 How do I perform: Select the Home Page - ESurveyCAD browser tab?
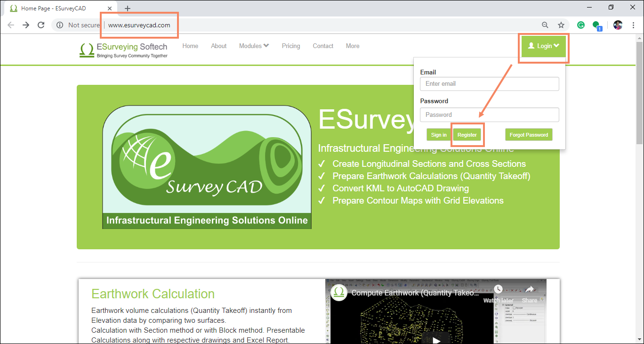click(59, 8)
